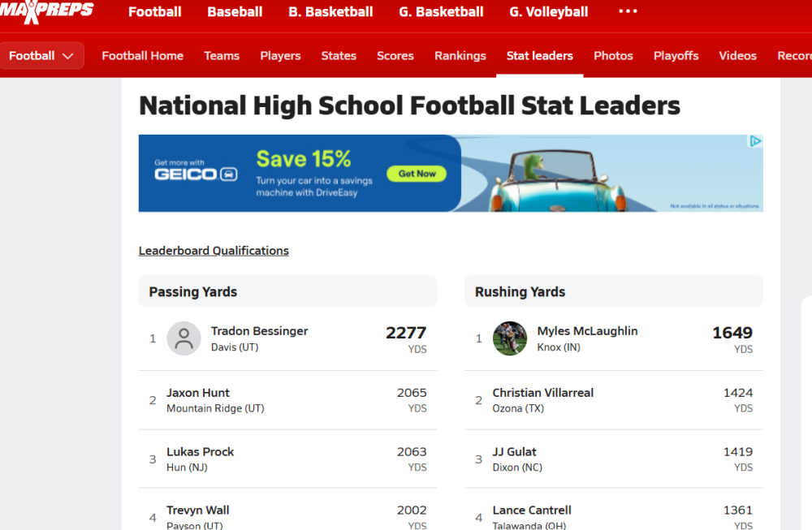The image size is (812, 530).
Task: Click Tradon Bessinger's default avatar icon
Action: pyautogui.click(x=184, y=338)
